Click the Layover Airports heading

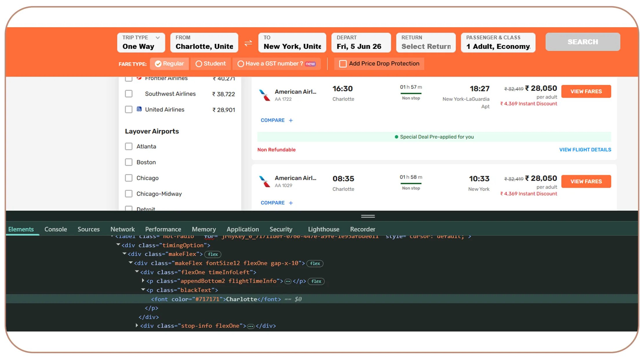click(x=152, y=131)
